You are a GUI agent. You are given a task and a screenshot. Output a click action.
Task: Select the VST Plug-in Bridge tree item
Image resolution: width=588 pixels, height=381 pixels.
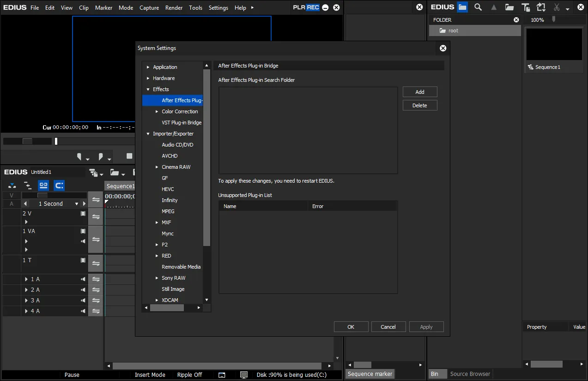point(182,123)
